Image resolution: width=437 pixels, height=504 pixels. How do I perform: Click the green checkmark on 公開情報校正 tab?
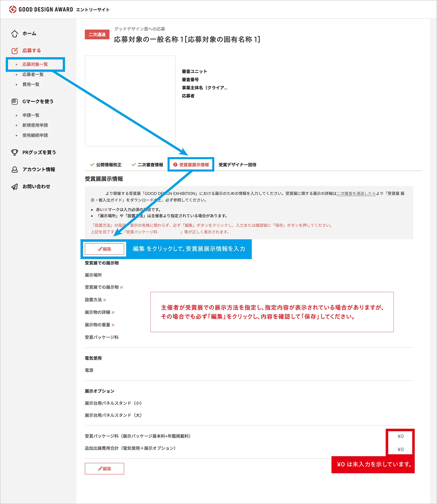tap(92, 165)
